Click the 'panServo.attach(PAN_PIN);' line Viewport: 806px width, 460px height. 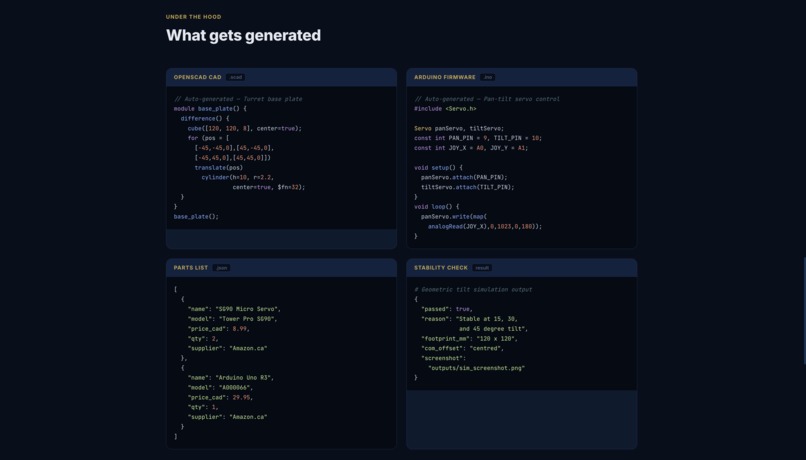point(464,177)
